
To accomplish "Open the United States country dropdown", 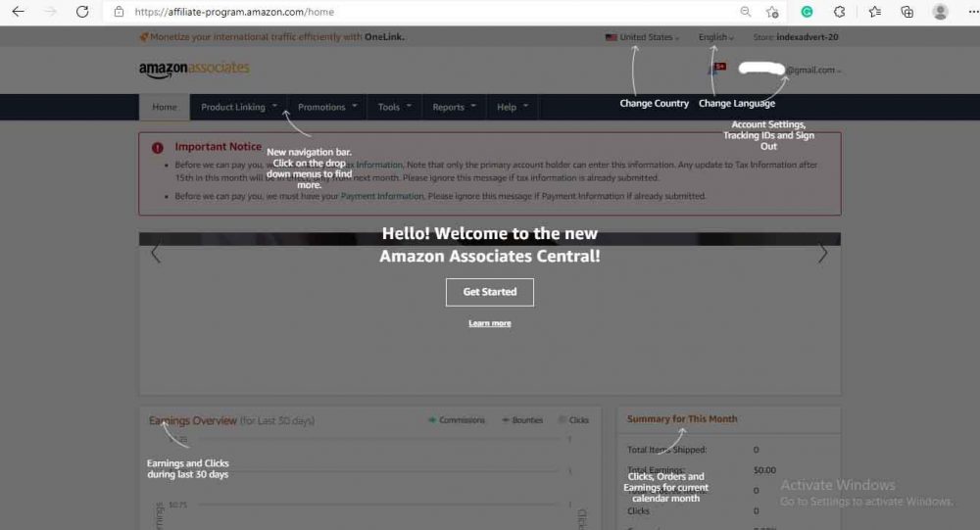I will (642, 37).
